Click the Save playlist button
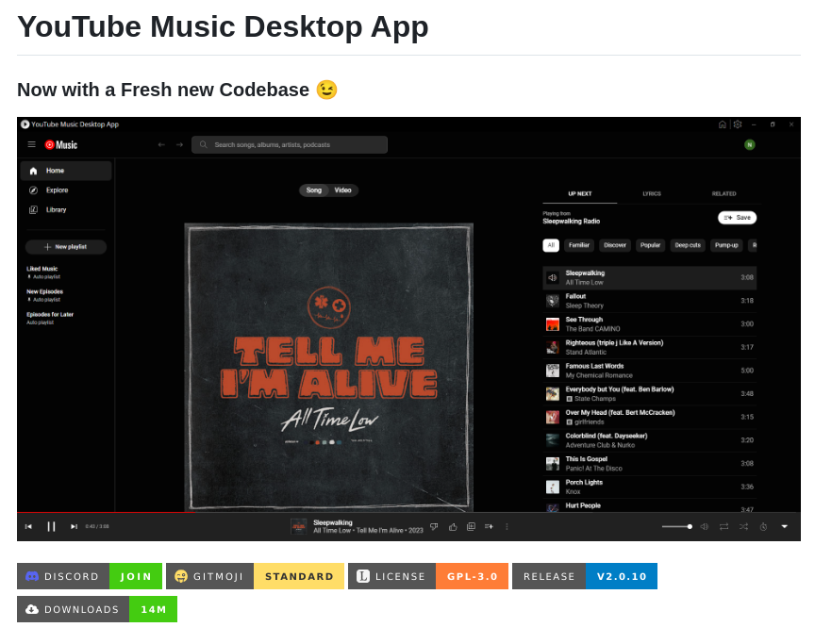Screen dimensions: 815x644 click(x=737, y=218)
